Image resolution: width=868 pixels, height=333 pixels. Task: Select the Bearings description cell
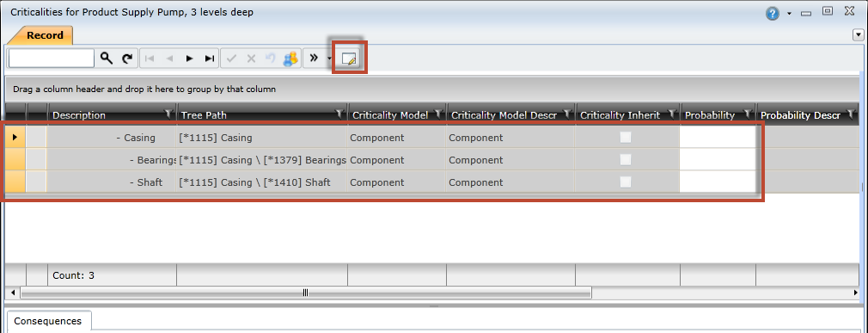tap(112, 159)
